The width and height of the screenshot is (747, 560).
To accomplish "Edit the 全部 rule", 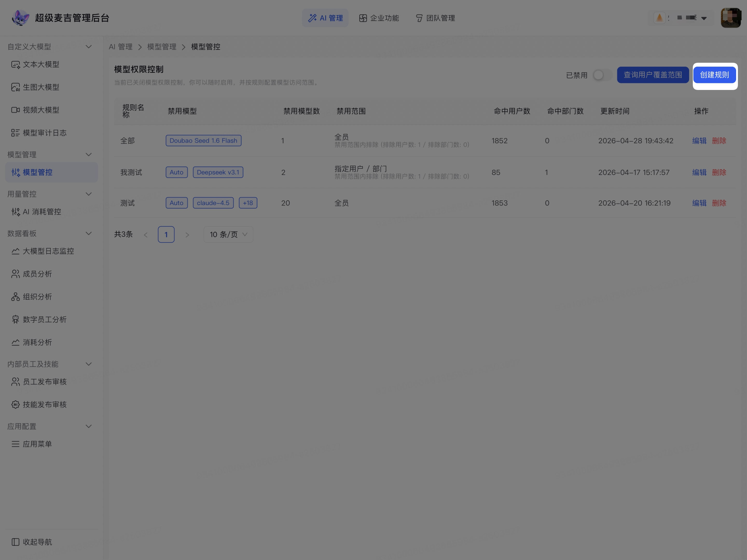I will pyautogui.click(x=699, y=141).
